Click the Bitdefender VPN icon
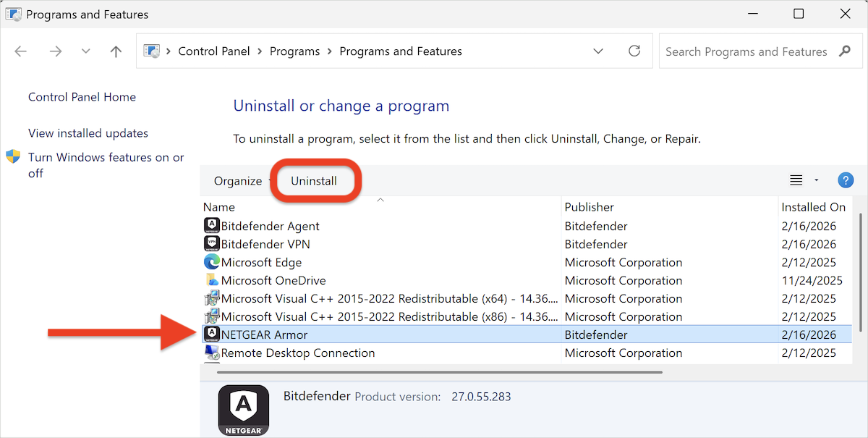This screenshot has width=868, height=438. click(x=211, y=244)
